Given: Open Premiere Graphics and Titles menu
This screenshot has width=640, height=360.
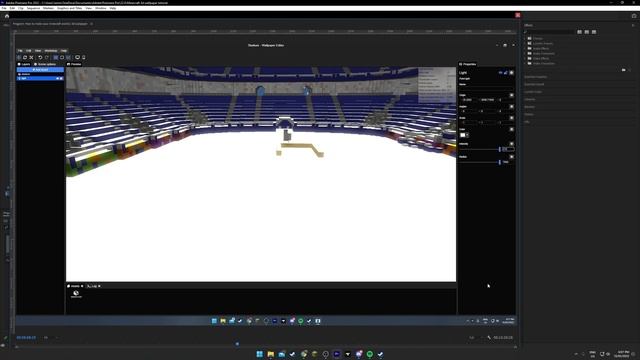Looking at the screenshot, I should pyautogui.click(x=69, y=8).
